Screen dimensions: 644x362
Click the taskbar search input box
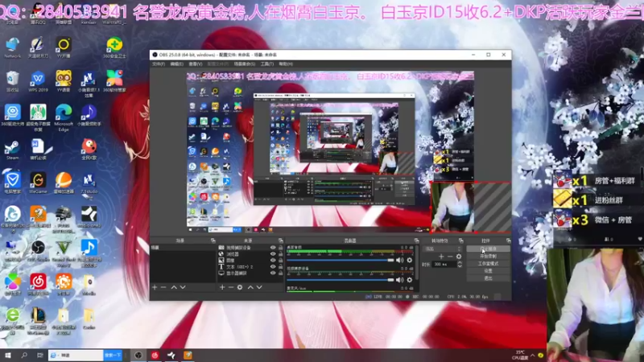pos(76,355)
